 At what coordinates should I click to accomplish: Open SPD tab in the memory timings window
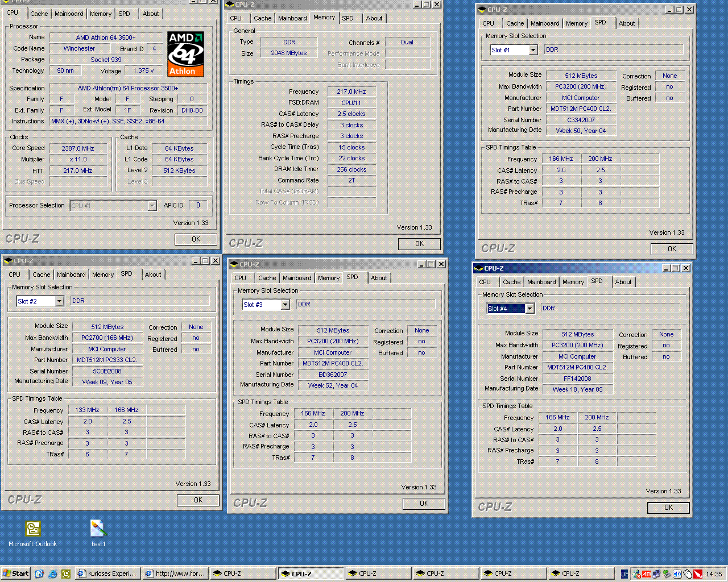pos(348,18)
